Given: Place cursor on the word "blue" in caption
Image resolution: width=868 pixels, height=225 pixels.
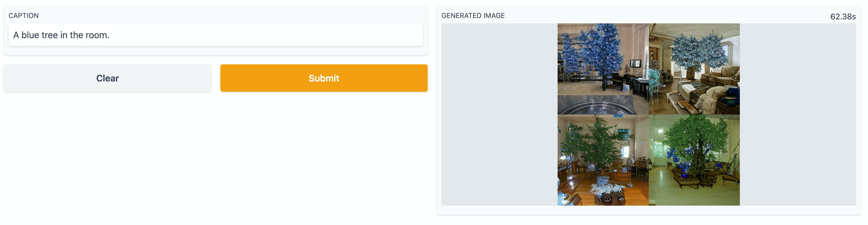Looking at the screenshot, I should [30, 35].
